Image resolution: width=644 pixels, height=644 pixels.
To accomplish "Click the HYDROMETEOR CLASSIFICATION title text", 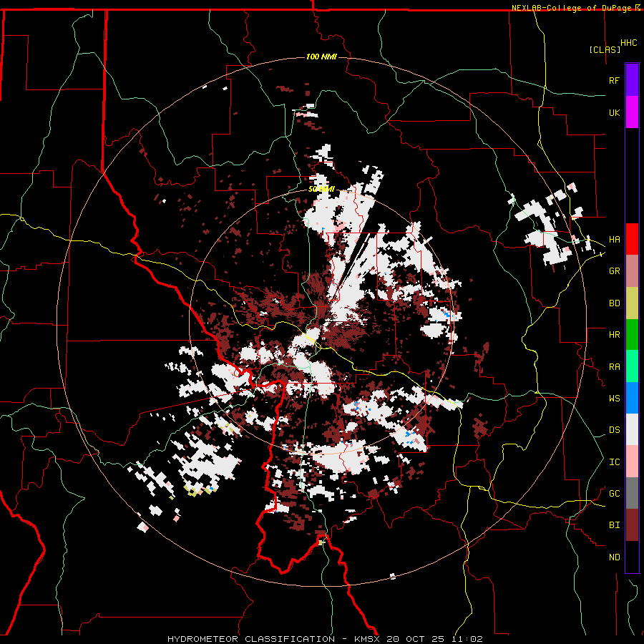I will [251, 639].
